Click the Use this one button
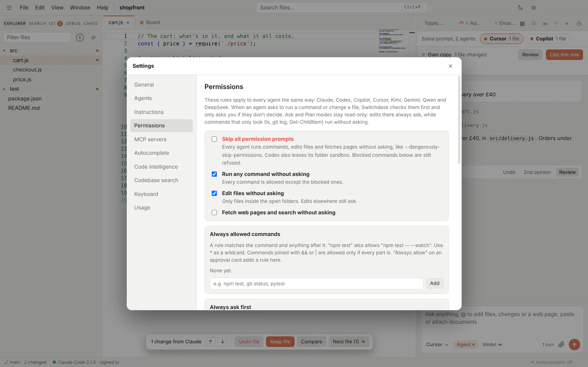Screen dimensions: 588x367 (564, 55)
